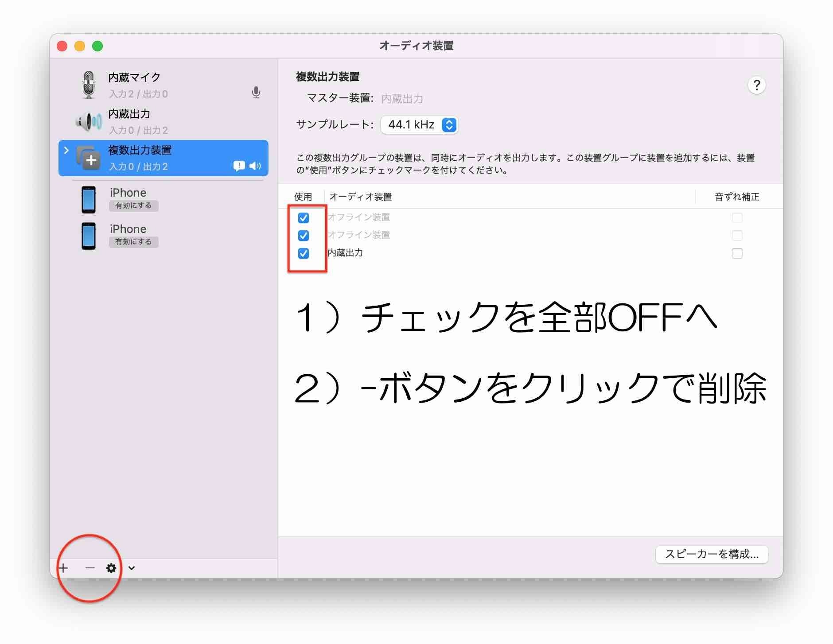The height and width of the screenshot is (644, 833).
Task: Add a new device with plus button
Action: pyautogui.click(x=63, y=568)
